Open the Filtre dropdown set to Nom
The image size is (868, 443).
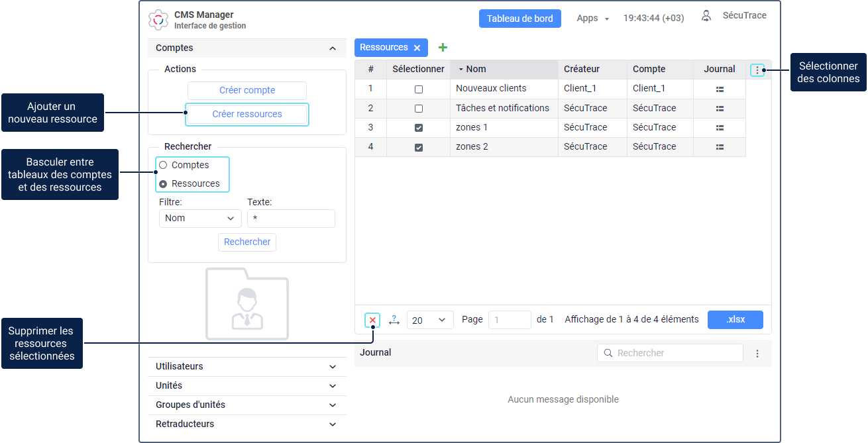coord(199,219)
